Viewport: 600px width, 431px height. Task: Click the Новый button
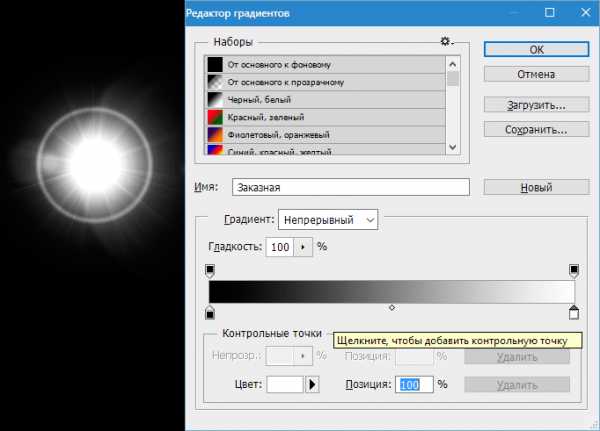[x=536, y=188]
